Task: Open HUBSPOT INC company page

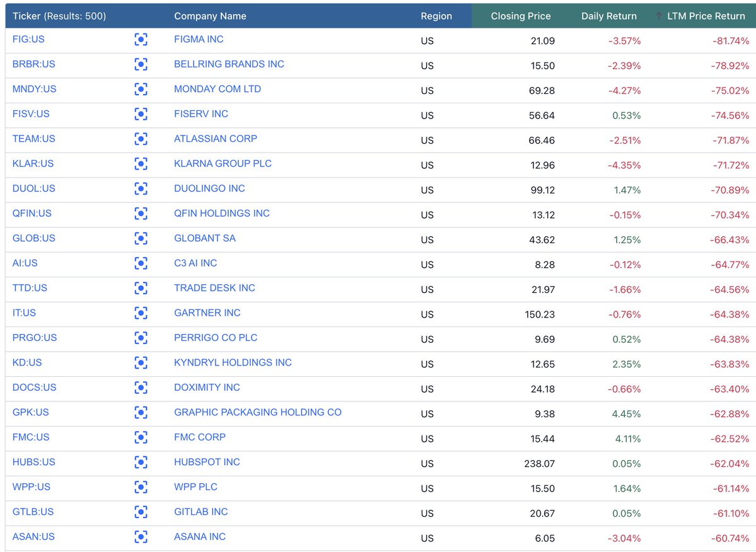Action: (207, 463)
